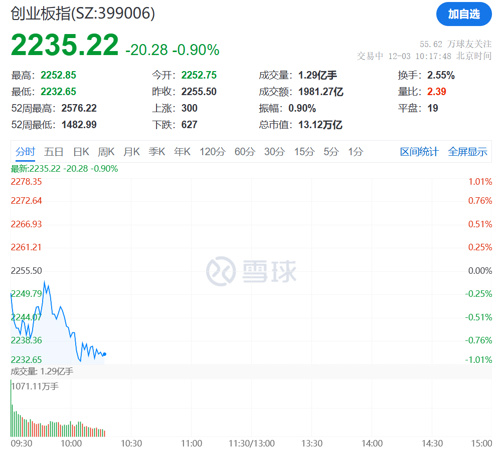Choose the 30分 interval tab
Image resolution: width=500 pixels, height=455 pixels.
coord(274,152)
